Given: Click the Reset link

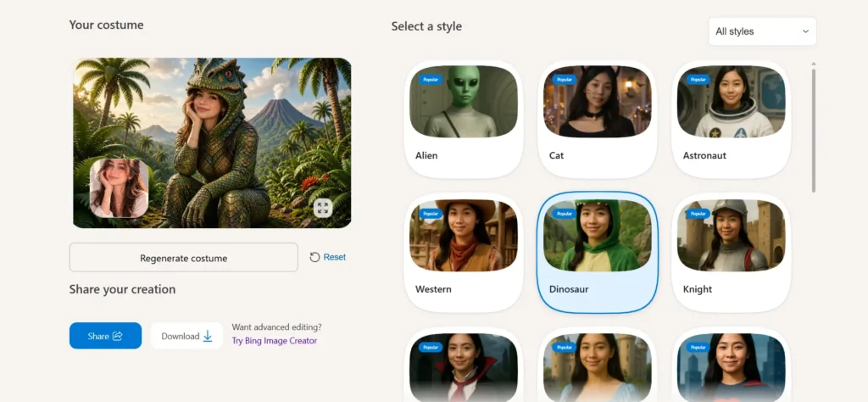Looking at the screenshot, I should coord(328,257).
